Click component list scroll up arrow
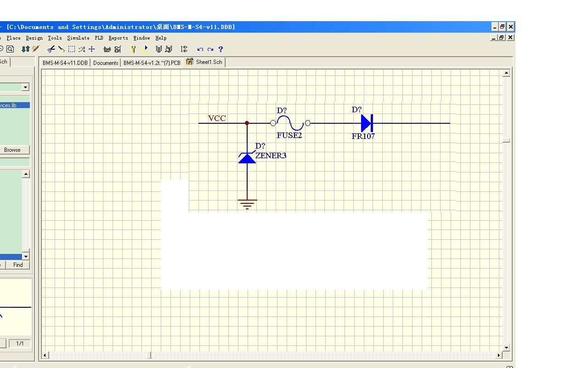 coord(26,174)
